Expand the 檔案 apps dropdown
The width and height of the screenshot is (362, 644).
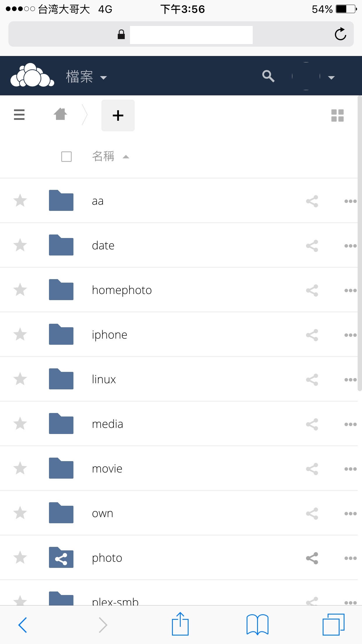(87, 77)
